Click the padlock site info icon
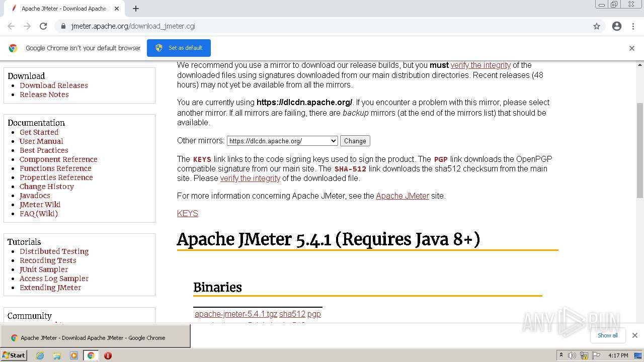 coord(63,26)
